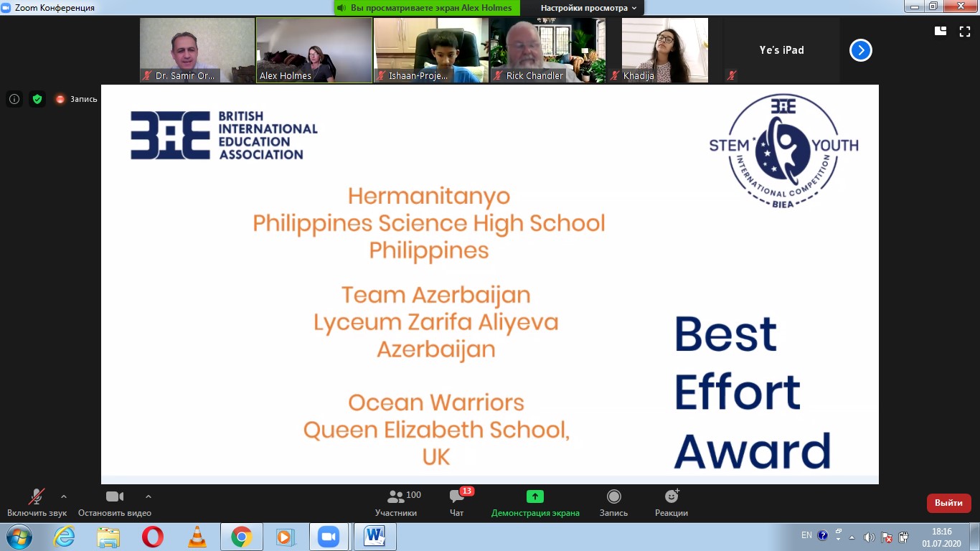Image resolution: width=980 pixels, height=551 pixels.
Task: Open the blue help icon in tray
Action: (823, 535)
